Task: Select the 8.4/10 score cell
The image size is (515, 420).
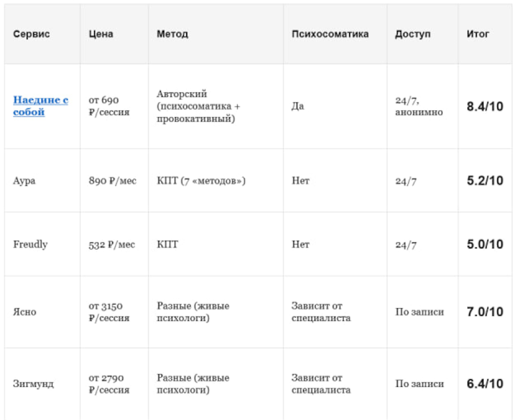Action: [x=485, y=107]
